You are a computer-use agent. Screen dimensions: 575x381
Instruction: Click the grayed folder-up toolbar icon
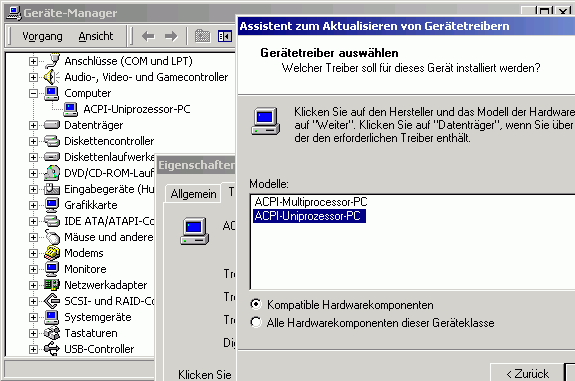pos(202,36)
